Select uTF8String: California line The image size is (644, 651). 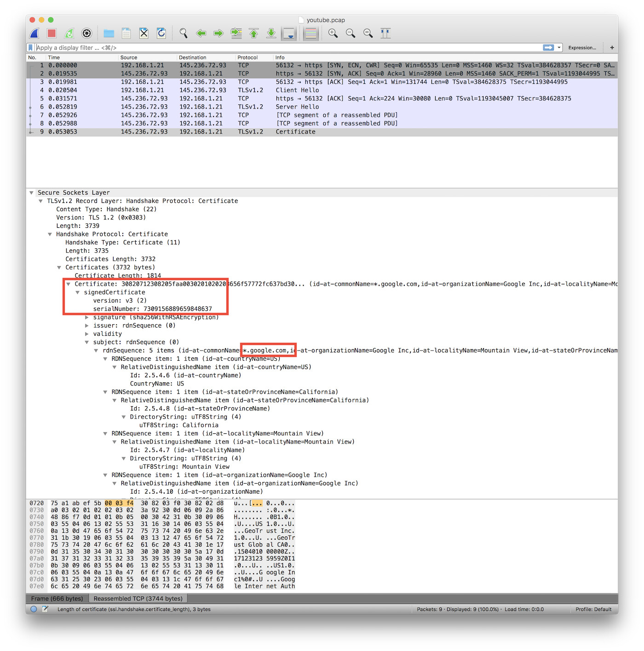coord(179,425)
